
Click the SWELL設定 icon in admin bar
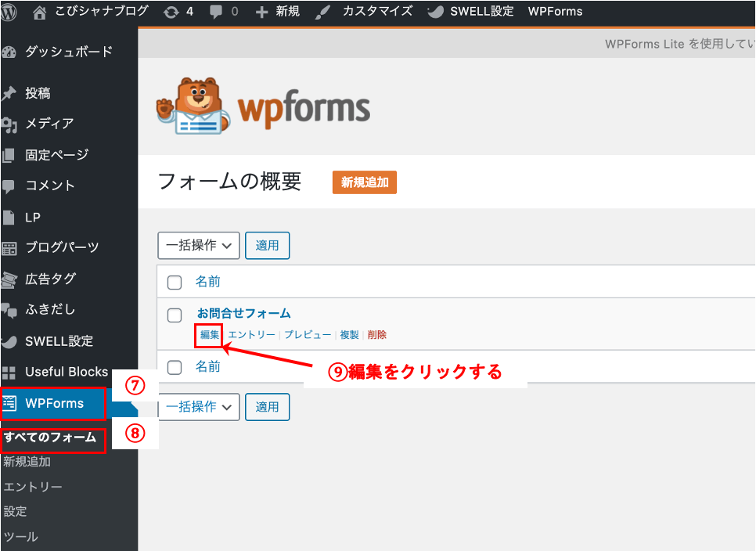click(x=435, y=12)
